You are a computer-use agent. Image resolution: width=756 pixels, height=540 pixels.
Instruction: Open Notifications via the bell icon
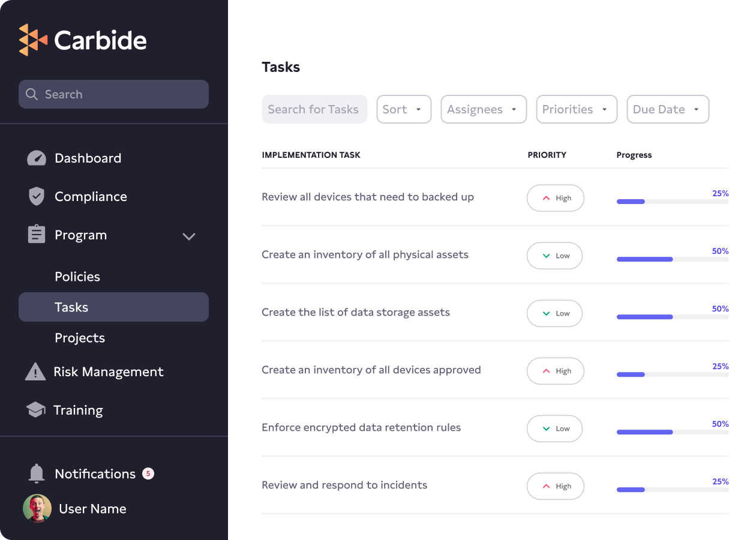click(37, 473)
